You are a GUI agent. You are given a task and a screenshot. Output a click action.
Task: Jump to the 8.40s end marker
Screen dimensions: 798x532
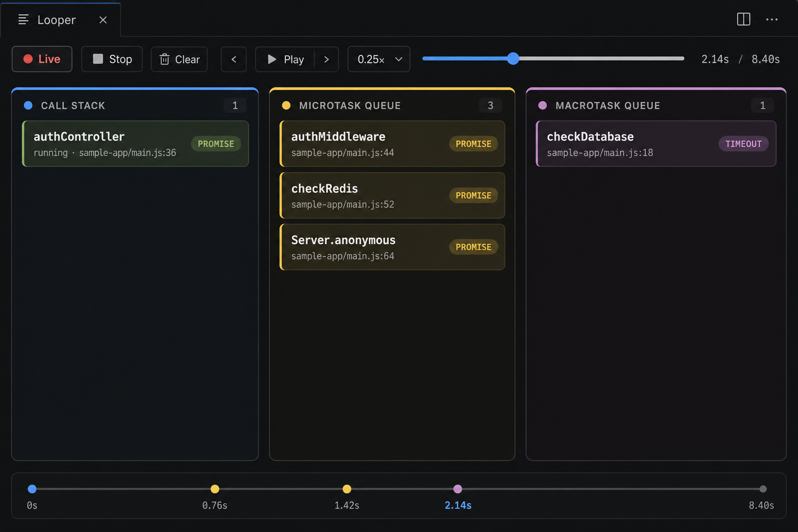[x=763, y=489]
